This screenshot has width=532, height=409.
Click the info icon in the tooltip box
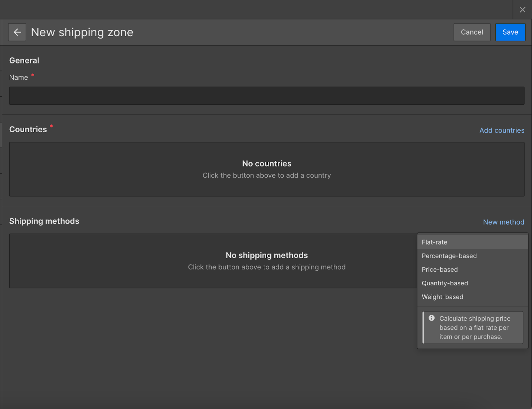(x=431, y=318)
